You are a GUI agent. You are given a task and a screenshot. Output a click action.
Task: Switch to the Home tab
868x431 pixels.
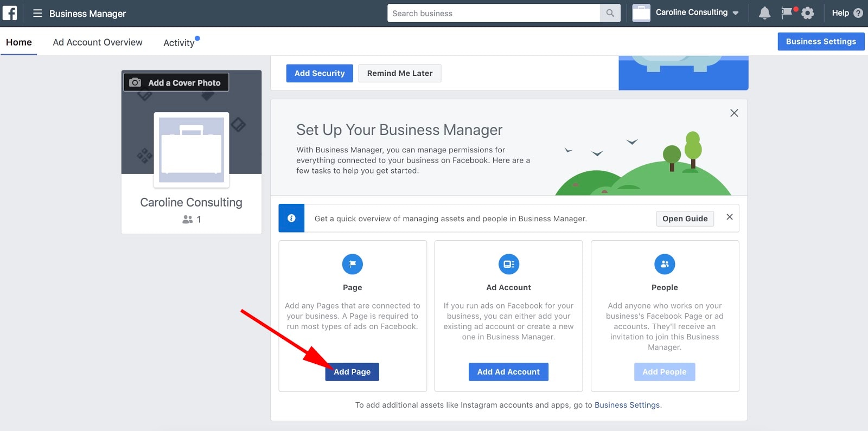[19, 42]
